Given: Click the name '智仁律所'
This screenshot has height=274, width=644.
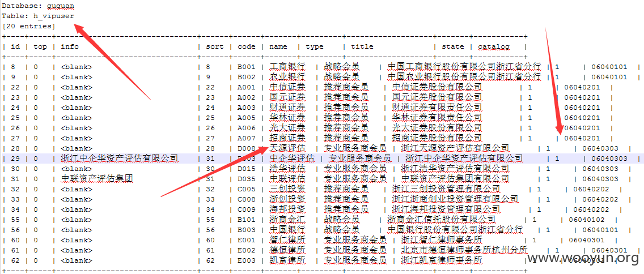Looking at the screenshot, I should click(x=287, y=240).
